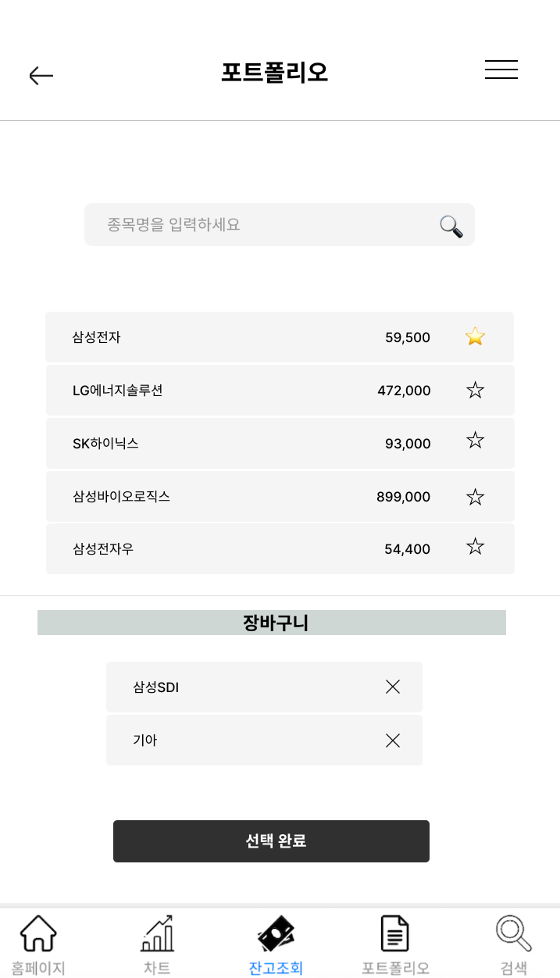The height and width of the screenshot is (978, 560).
Task: Select the 장바구니 section header
Action: 272,623
